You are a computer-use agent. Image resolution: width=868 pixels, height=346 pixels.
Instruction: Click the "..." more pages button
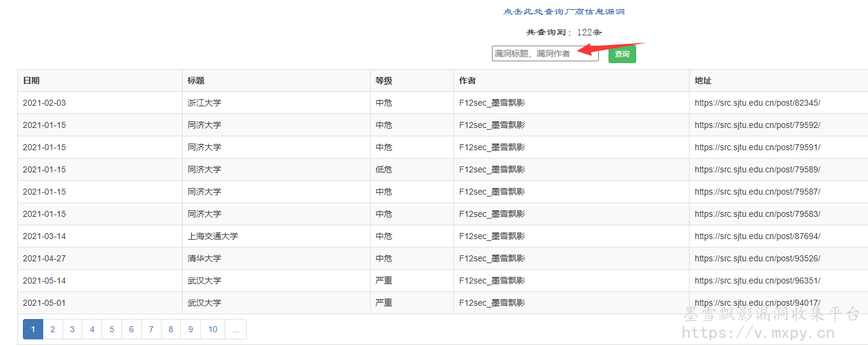tap(235, 329)
